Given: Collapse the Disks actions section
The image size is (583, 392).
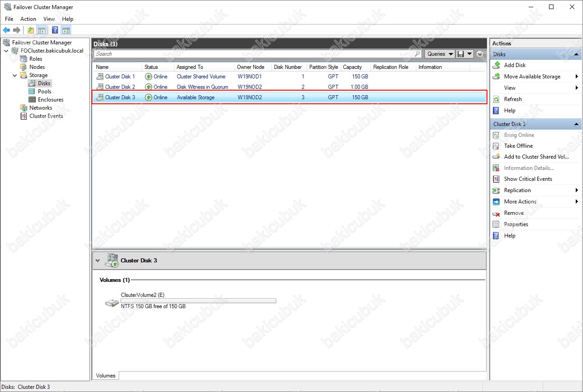Looking at the screenshot, I should point(576,54).
